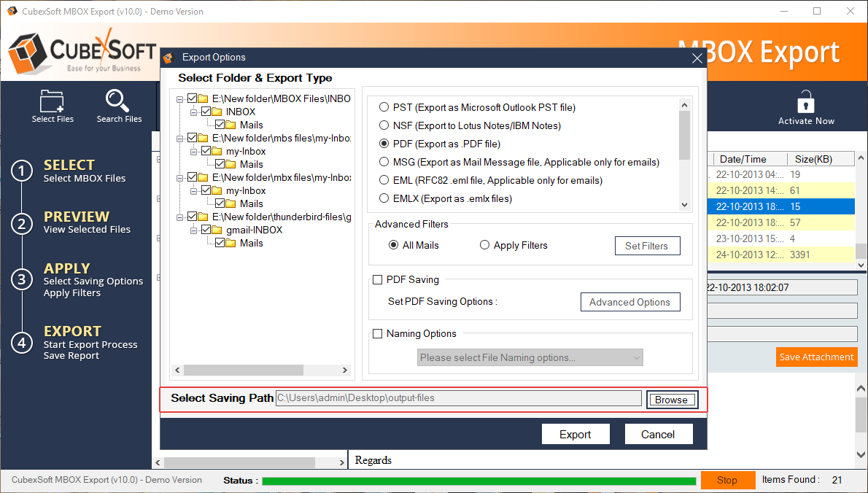Click the Export button
This screenshot has height=493, width=868.
click(575, 435)
